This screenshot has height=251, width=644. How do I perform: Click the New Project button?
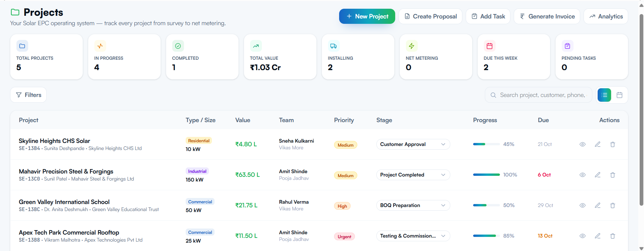coord(367,16)
